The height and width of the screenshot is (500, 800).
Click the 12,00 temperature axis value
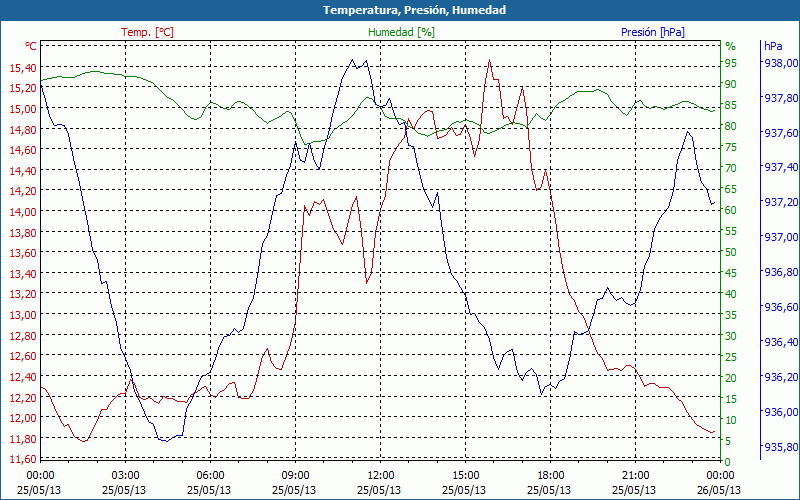[x=23, y=417]
